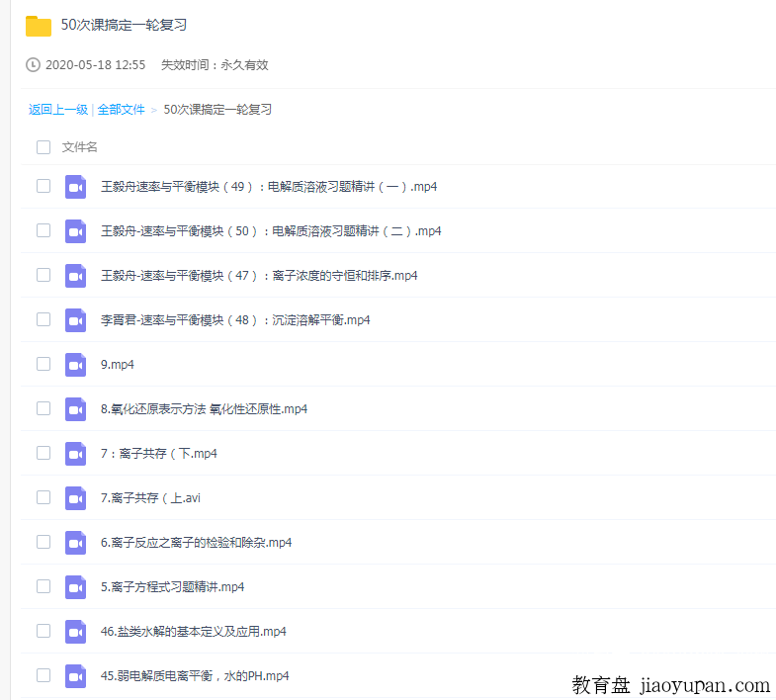
Task: Open file 6.离子反应之离子的检验和除杂.mp4
Action: pyautogui.click(x=196, y=543)
